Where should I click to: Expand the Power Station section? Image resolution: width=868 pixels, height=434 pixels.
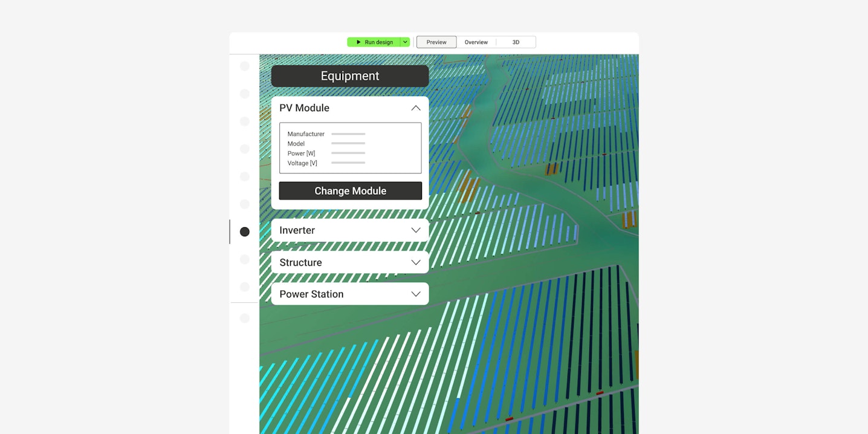415,294
